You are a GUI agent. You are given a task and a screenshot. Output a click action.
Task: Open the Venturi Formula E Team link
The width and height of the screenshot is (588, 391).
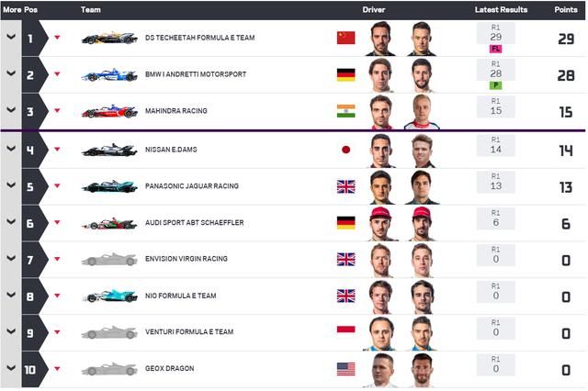(189, 332)
